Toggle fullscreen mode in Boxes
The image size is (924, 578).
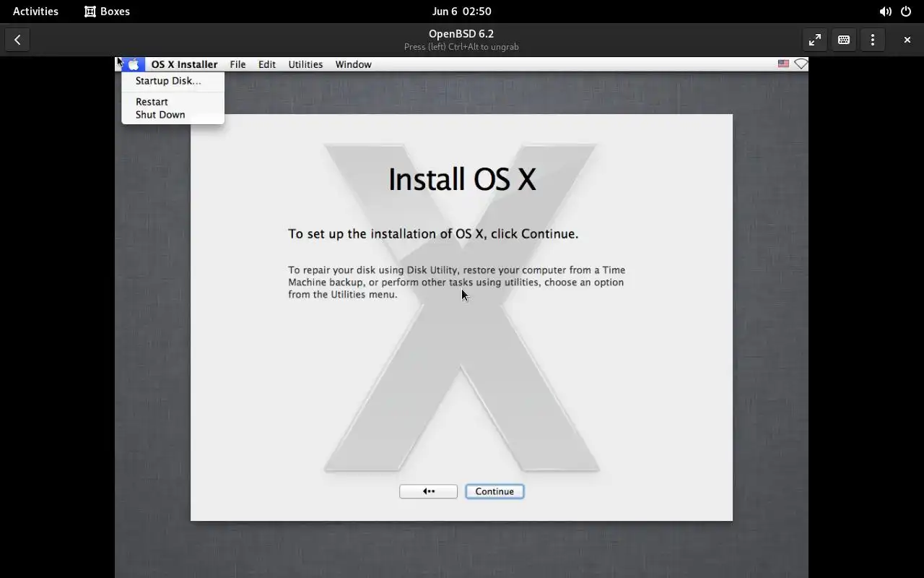[x=815, y=40]
